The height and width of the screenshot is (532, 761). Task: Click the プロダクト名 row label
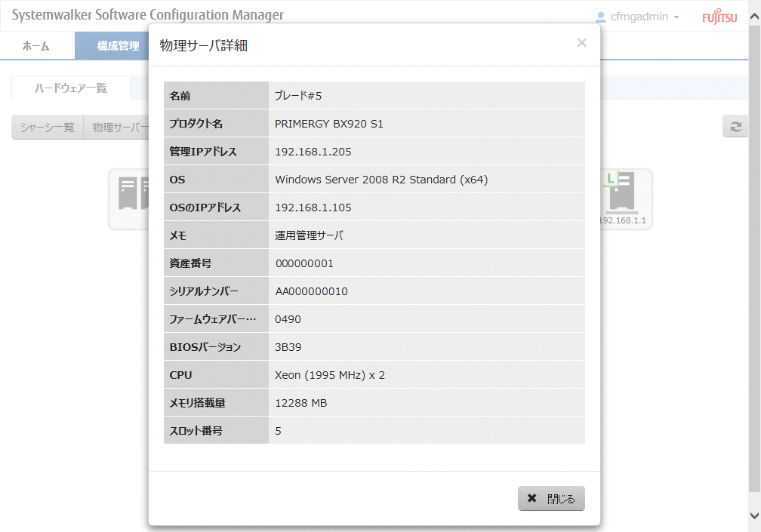pyautogui.click(x=196, y=124)
